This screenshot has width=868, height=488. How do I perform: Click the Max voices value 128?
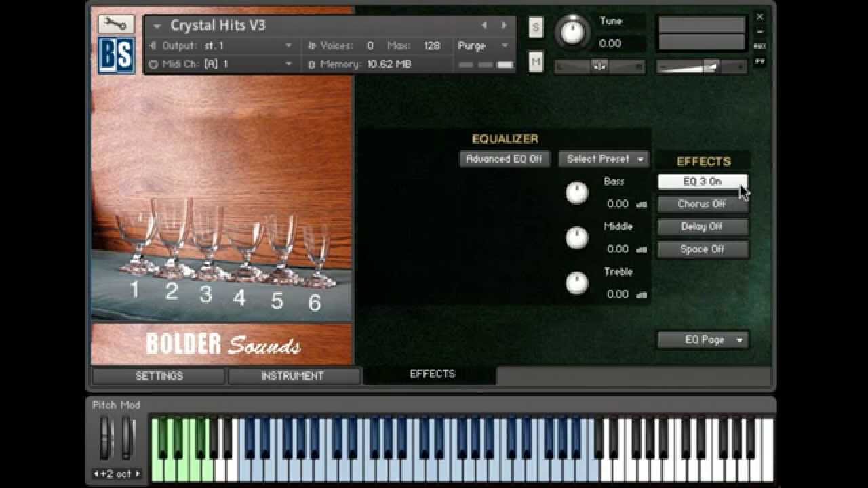tap(432, 45)
